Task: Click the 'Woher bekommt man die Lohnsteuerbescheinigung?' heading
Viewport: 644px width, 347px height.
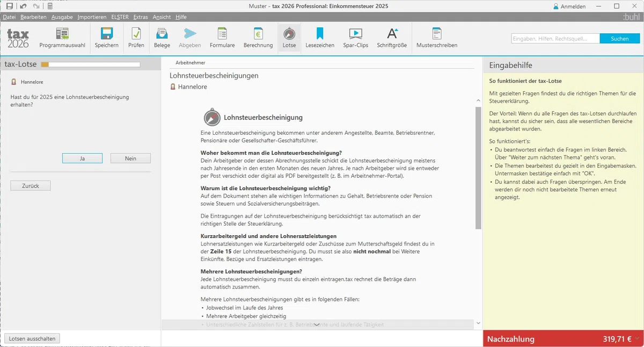Action: click(271, 153)
